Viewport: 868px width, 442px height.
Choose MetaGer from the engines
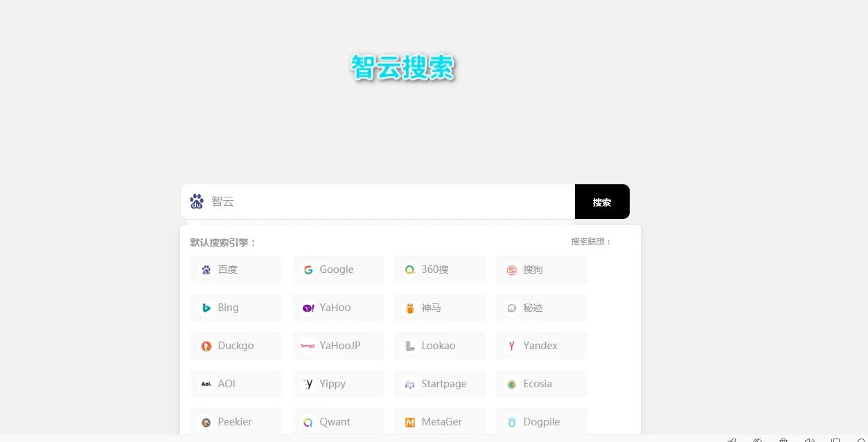tap(440, 422)
